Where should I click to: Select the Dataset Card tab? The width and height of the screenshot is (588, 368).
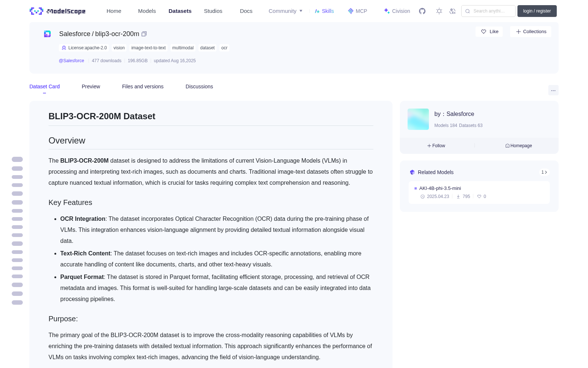coord(44,86)
